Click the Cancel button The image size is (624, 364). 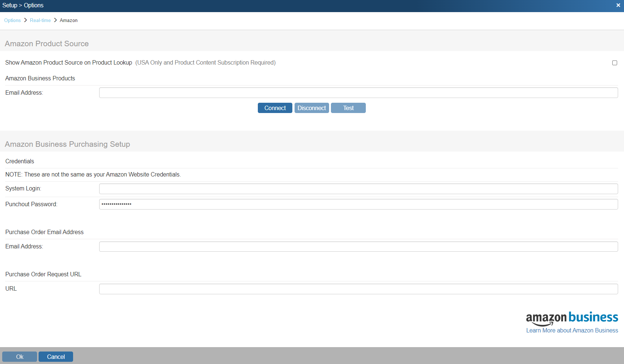coord(56,357)
